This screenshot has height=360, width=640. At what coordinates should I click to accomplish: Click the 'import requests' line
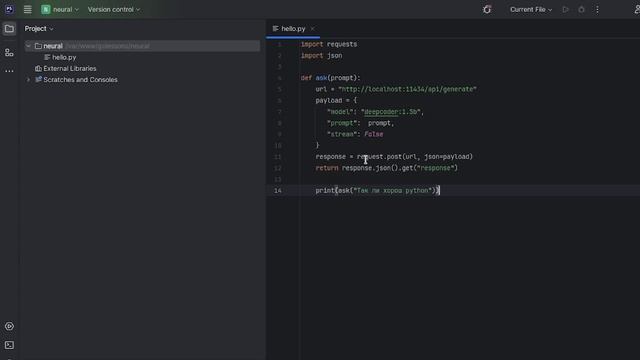click(x=329, y=44)
